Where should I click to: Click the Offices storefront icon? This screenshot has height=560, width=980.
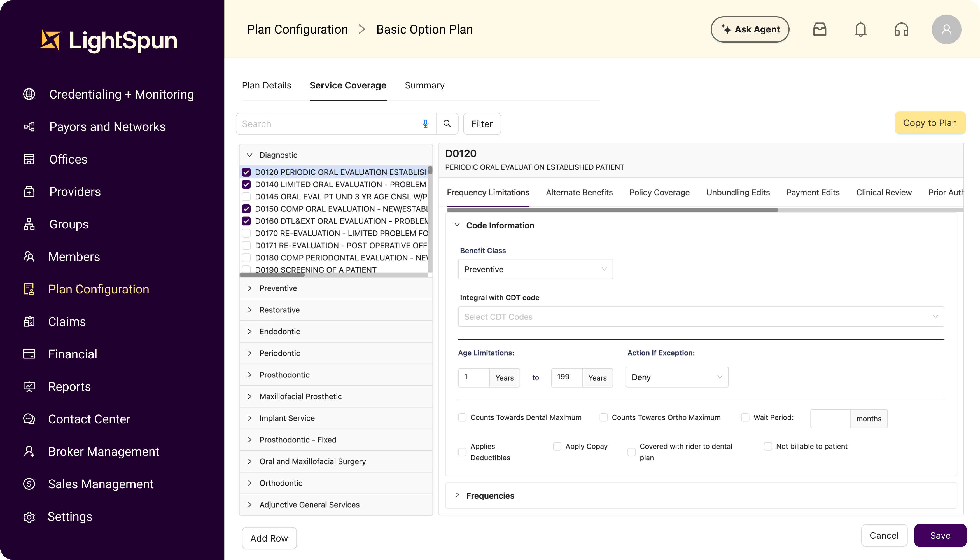[x=29, y=159]
